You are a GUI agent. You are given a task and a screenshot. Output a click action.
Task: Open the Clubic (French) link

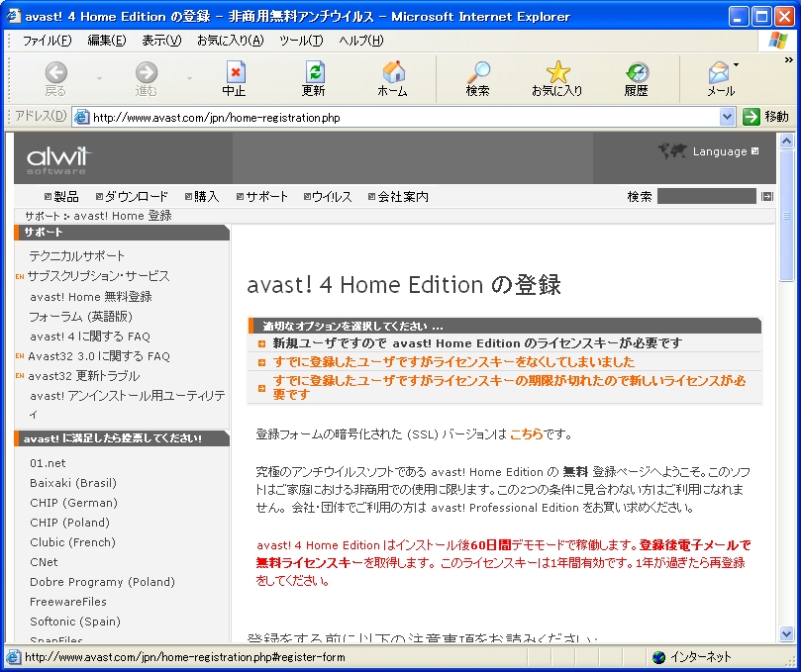click(72, 542)
